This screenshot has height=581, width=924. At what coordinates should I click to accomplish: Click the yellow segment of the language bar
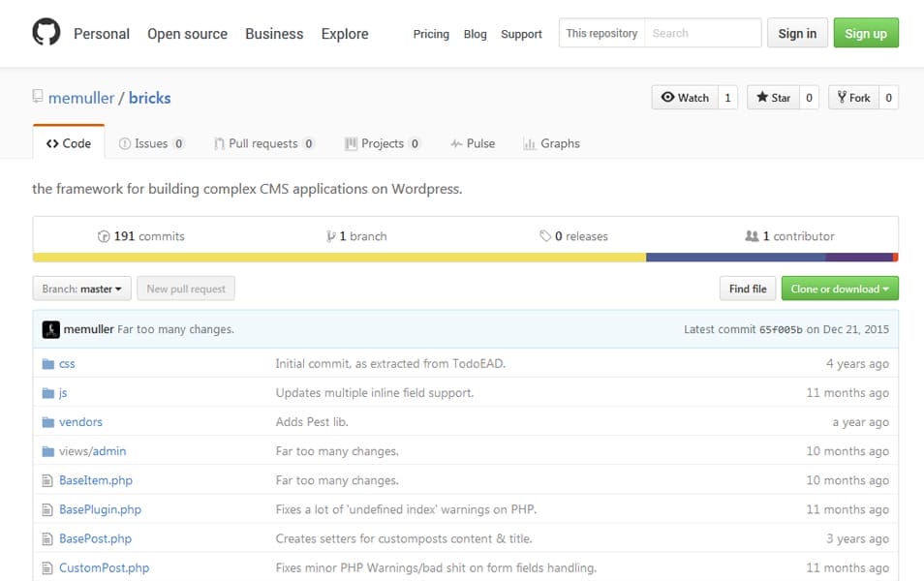point(339,258)
